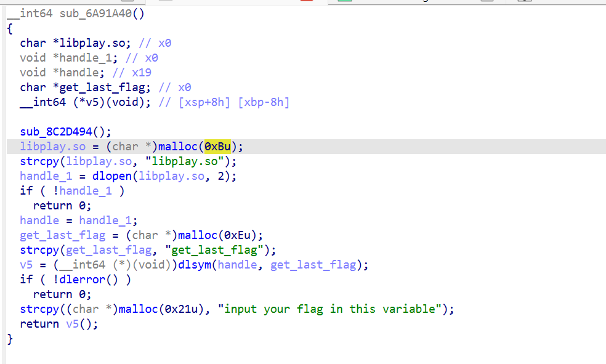This screenshot has width=606, height=364.
Task: Open the sub_8C2D494 function call
Action: point(56,132)
